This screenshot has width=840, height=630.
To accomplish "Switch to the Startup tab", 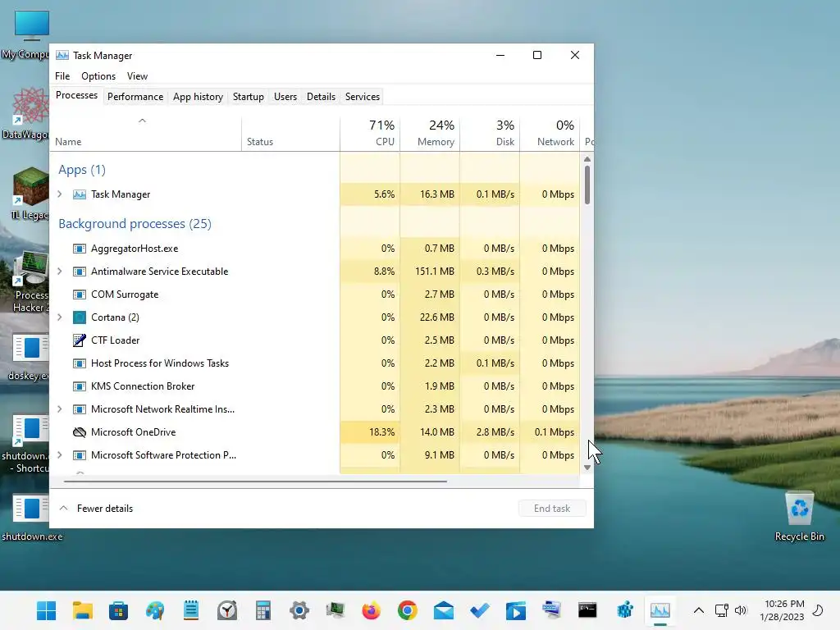I will pos(248,97).
